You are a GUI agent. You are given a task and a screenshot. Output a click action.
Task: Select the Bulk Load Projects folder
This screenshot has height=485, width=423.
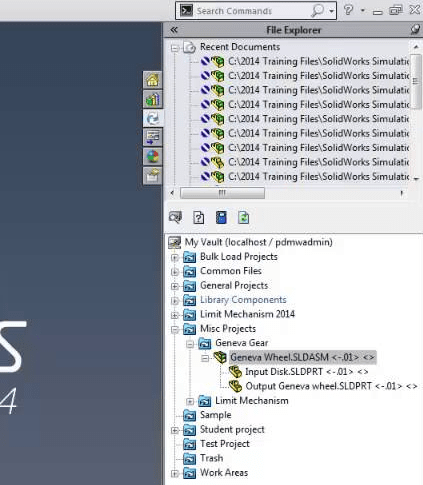point(239,257)
